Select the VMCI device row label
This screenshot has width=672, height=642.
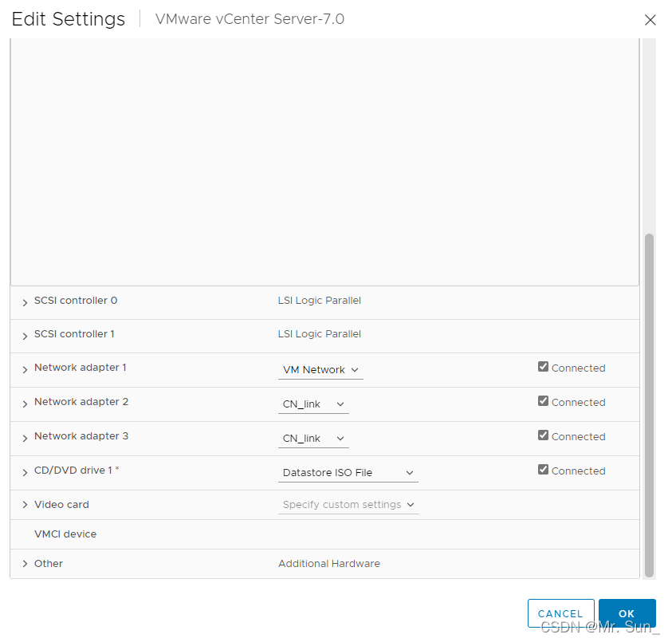pos(65,534)
